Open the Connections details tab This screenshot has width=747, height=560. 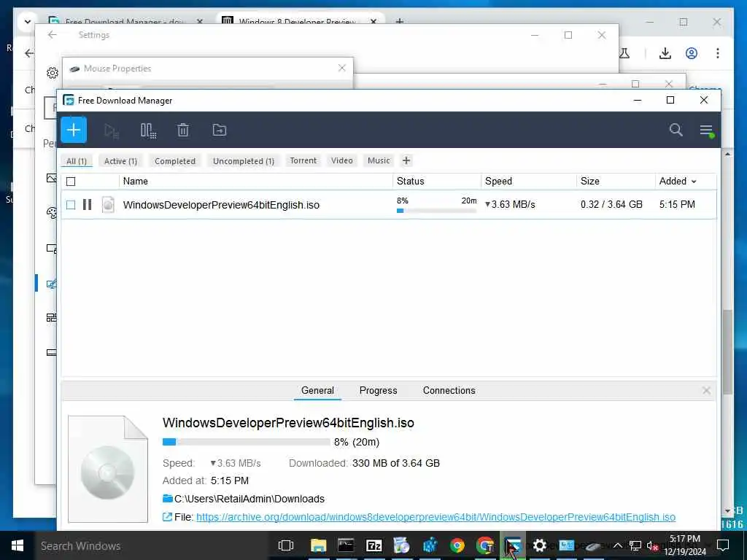[x=449, y=391]
